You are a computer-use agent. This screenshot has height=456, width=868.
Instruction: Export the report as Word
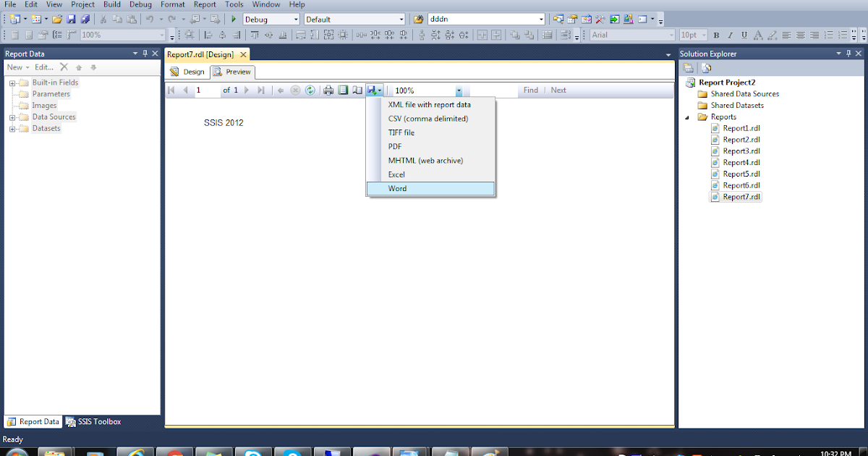click(397, 188)
